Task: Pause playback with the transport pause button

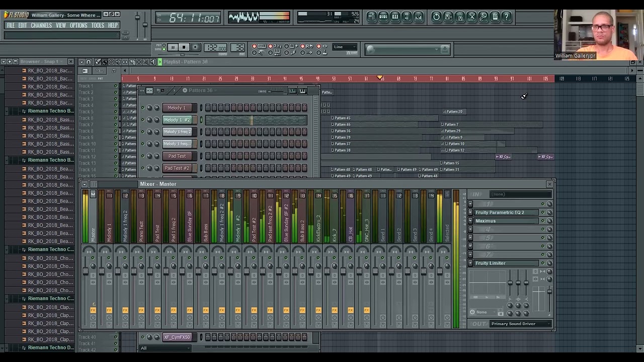Action: 172,48
